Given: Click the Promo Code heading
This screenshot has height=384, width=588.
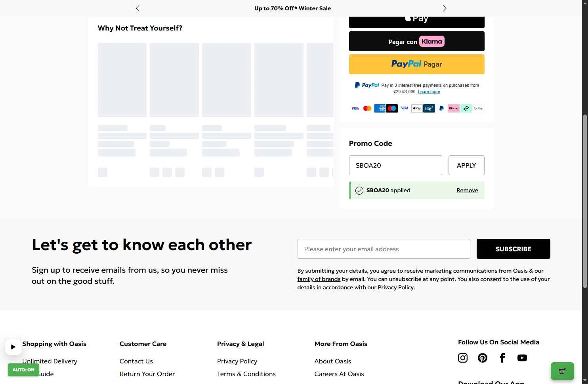Looking at the screenshot, I should coord(370,143).
